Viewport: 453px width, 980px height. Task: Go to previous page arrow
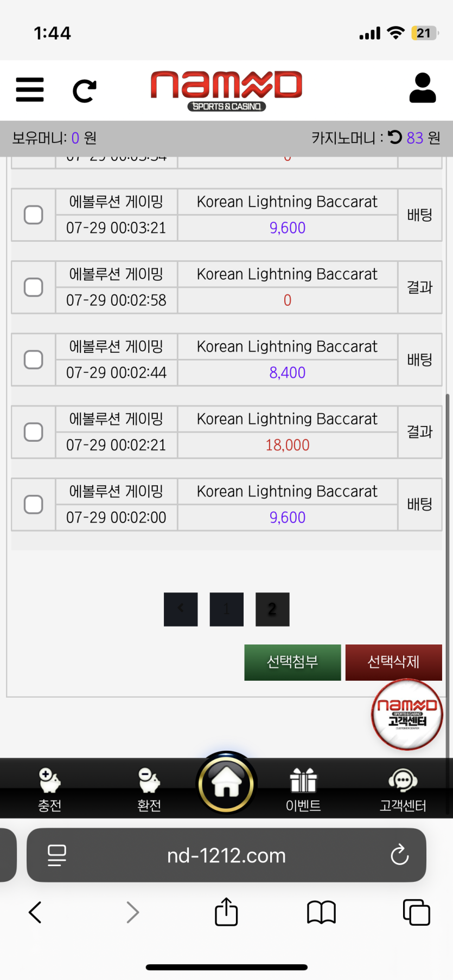click(181, 609)
